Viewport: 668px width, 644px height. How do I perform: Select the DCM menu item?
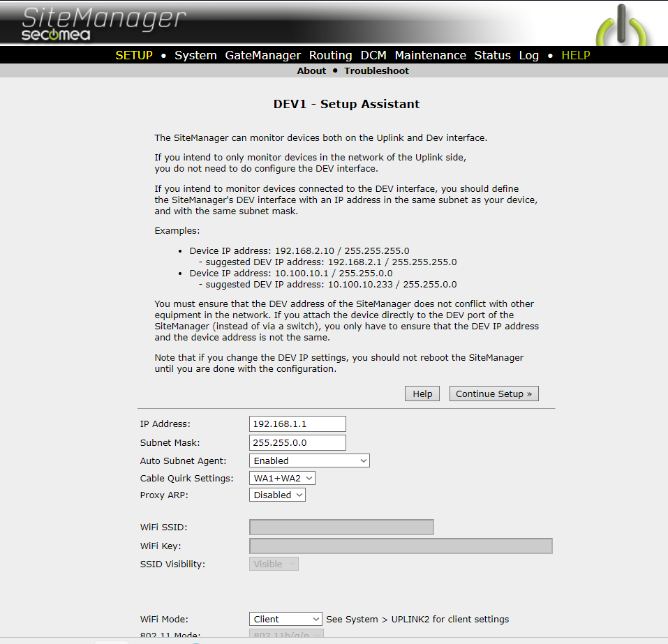pyautogui.click(x=373, y=55)
